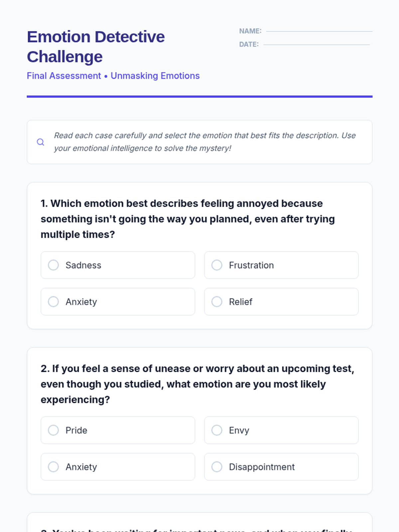Choose Envy option in question 2
The image size is (399, 532).
(281, 430)
